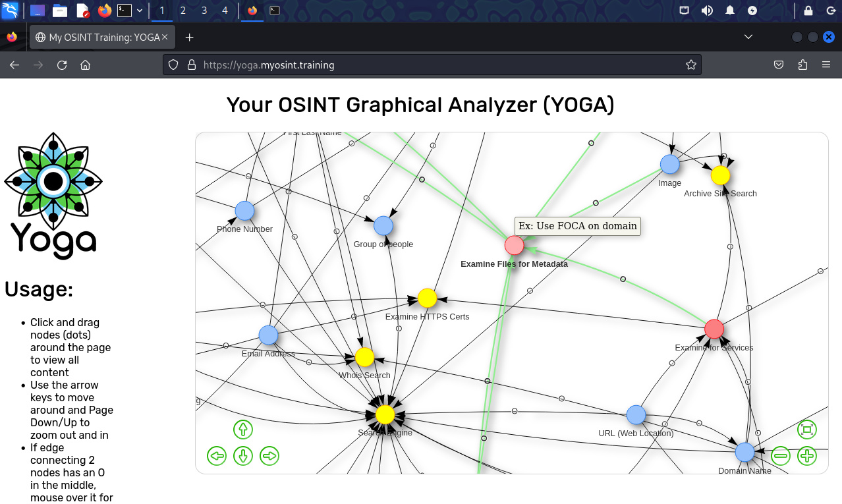Image resolution: width=842 pixels, height=504 pixels.
Task: Reload the YOGA page
Action: [62, 65]
